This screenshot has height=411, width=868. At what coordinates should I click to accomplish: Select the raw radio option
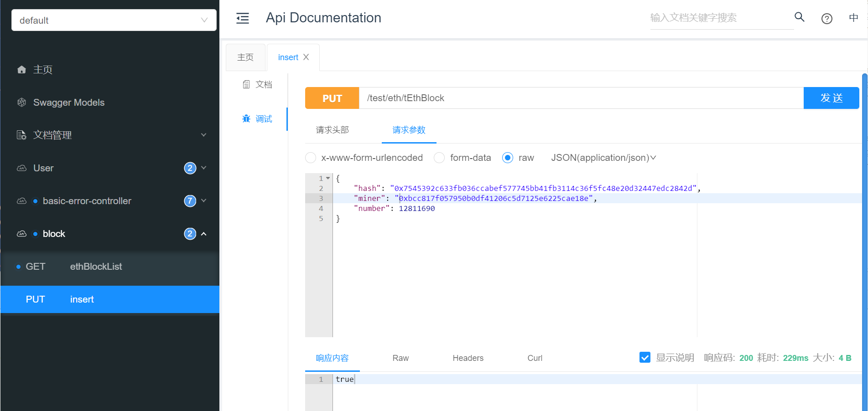click(508, 158)
